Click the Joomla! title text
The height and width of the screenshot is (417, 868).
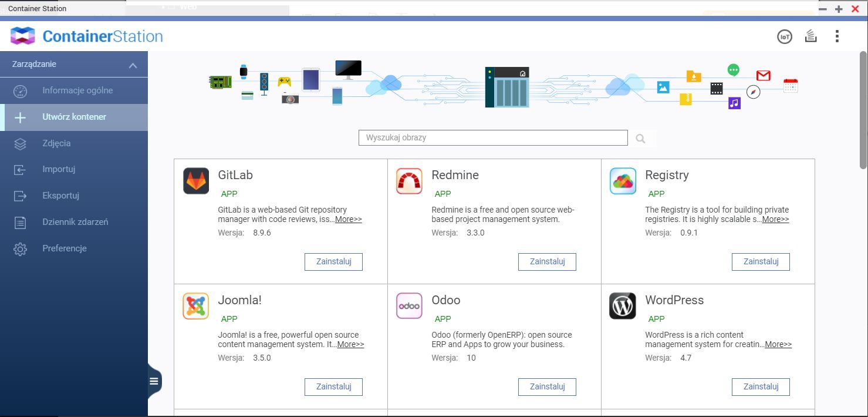click(x=239, y=300)
